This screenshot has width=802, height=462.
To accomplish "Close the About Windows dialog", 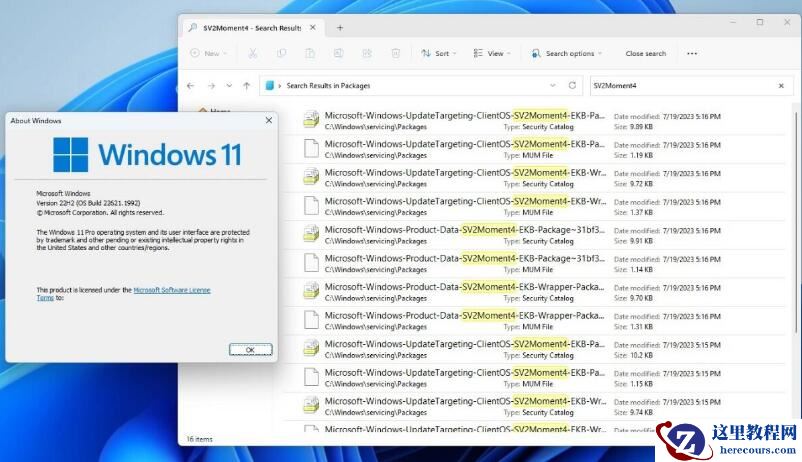I will click(x=269, y=120).
